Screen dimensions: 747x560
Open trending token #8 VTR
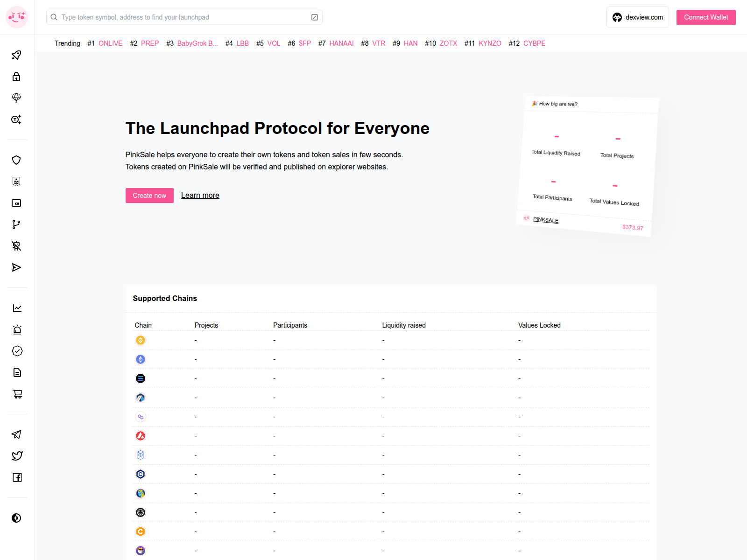pos(379,43)
